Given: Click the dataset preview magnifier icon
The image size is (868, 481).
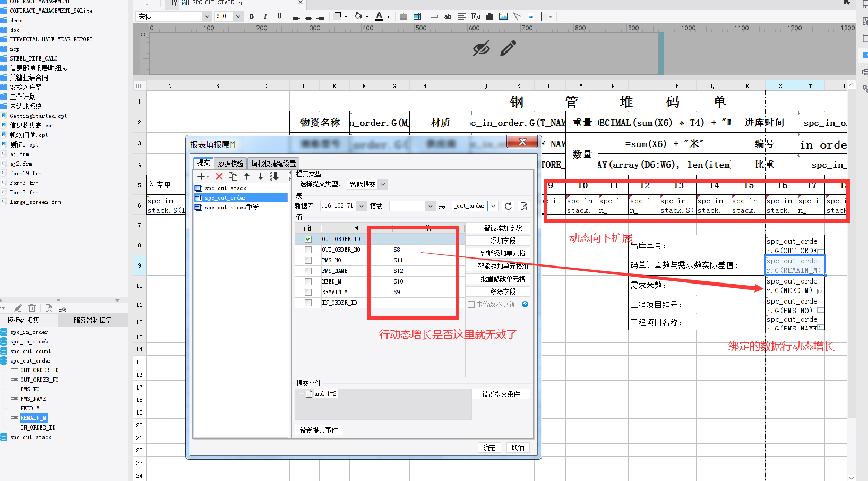Looking at the screenshot, I should 49,308.
